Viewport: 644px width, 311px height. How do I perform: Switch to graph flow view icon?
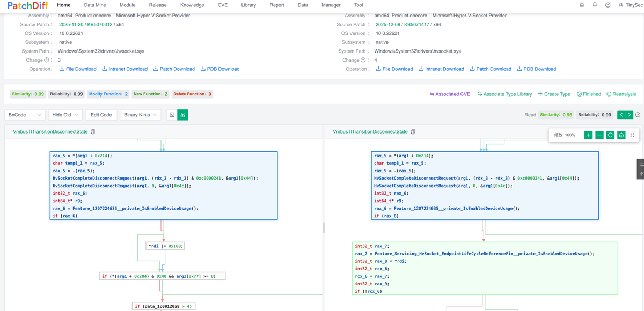(x=182, y=115)
